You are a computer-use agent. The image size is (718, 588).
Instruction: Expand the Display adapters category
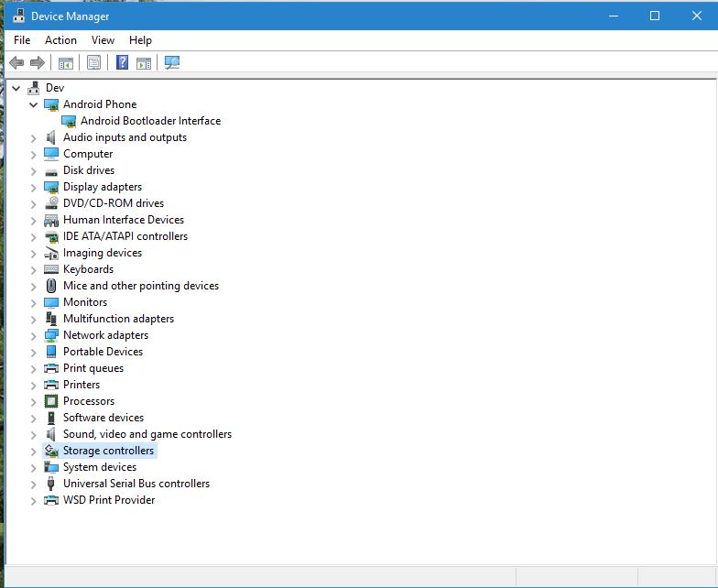tap(34, 187)
